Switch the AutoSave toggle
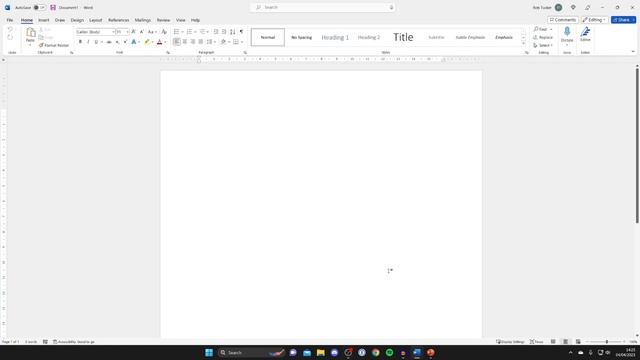 pos(40,7)
